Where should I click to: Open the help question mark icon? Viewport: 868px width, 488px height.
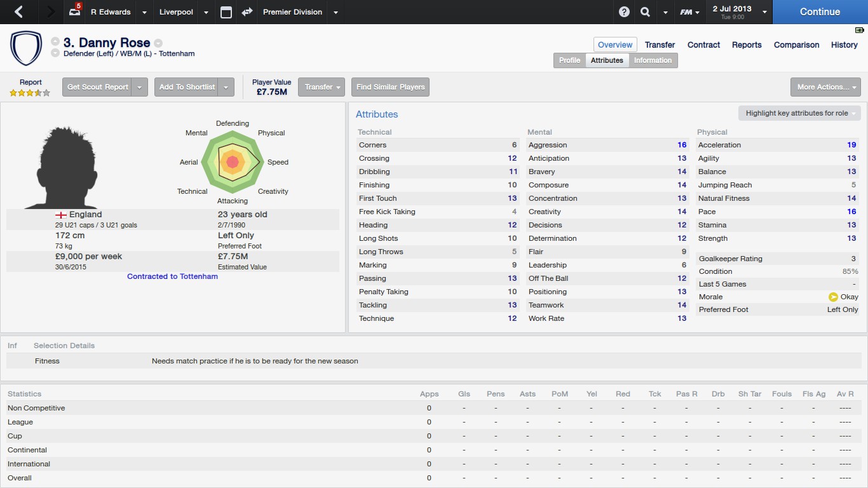625,11
